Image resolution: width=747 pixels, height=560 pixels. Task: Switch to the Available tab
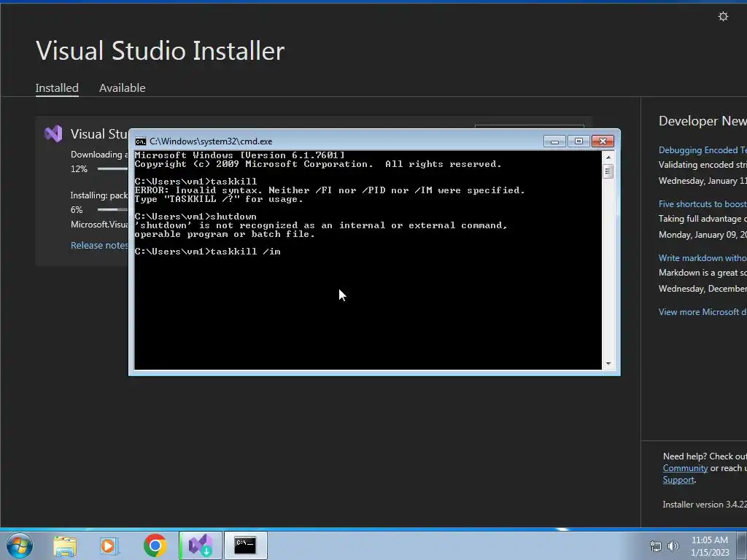[x=122, y=88]
